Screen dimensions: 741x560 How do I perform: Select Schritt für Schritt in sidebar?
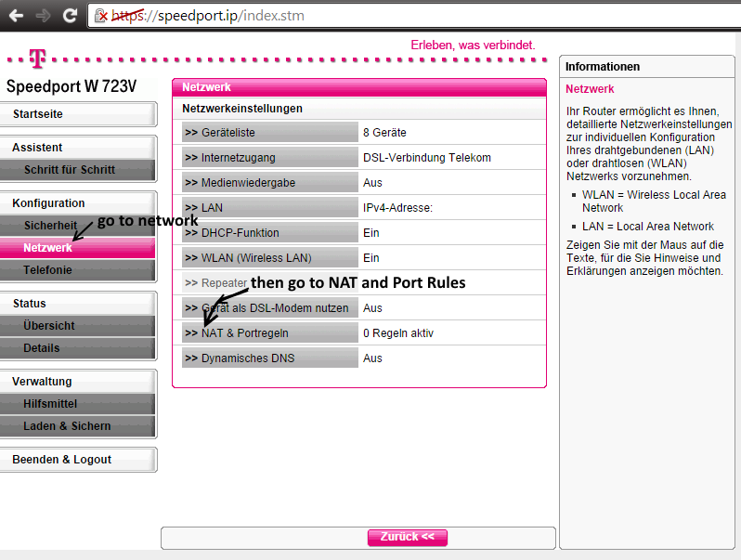tap(77, 170)
